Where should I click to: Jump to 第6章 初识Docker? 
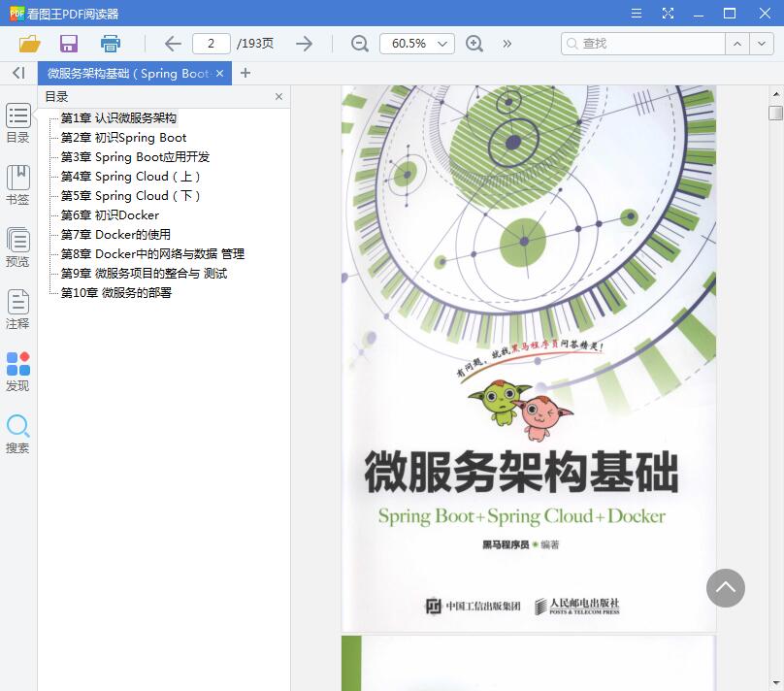[x=110, y=215]
